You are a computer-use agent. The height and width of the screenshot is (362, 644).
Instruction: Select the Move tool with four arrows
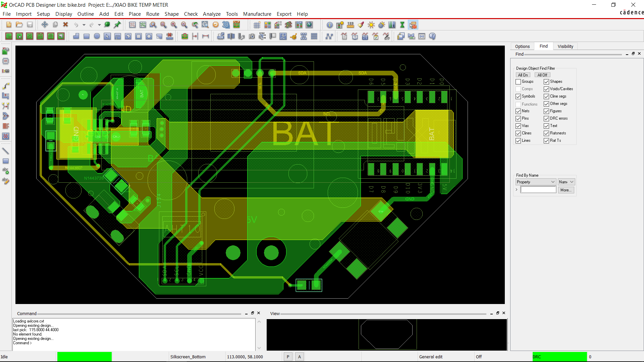(x=45, y=24)
